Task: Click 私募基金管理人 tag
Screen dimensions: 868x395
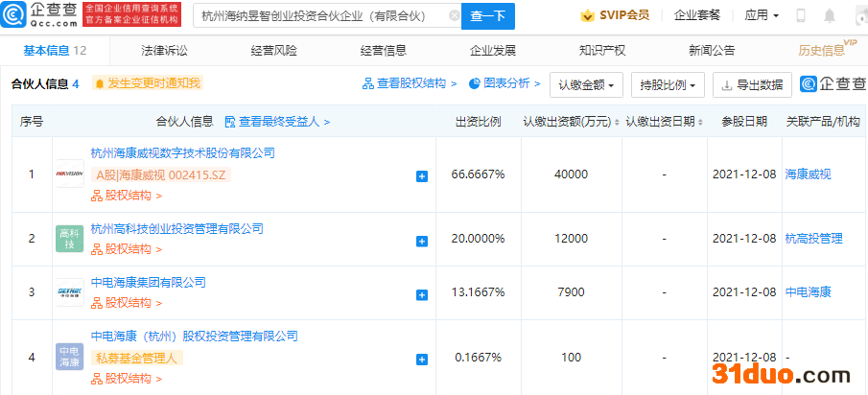Action: pos(137,358)
